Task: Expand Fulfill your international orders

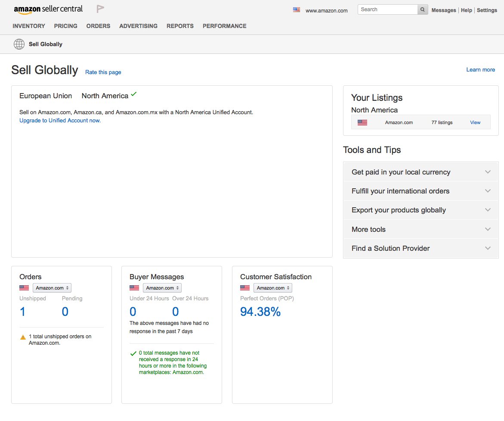Action: pos(421,191)
